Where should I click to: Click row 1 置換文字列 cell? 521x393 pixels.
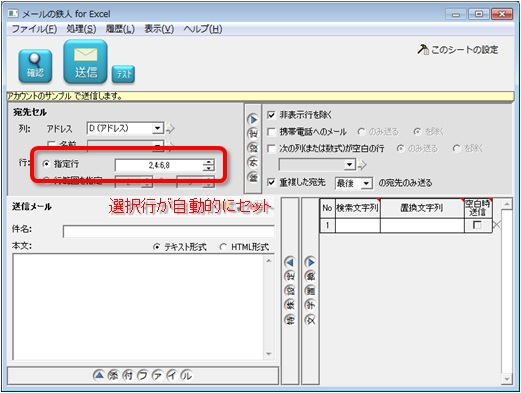click(422, 225)
